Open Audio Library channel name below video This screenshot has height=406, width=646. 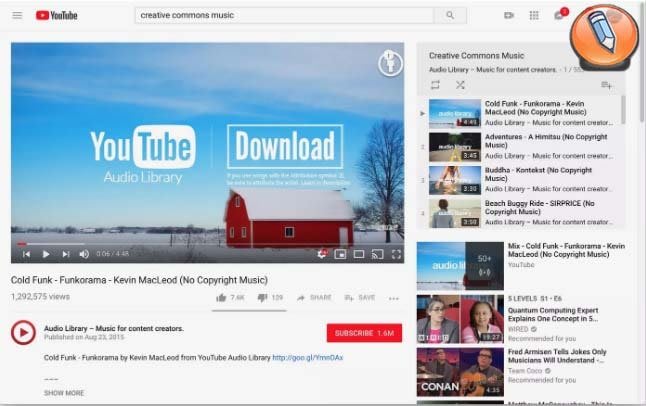(114, 329)
